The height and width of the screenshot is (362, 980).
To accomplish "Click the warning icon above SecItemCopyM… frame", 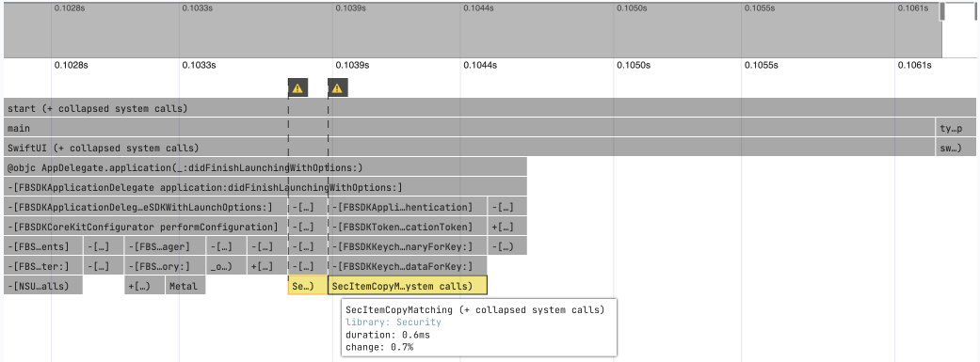I will pos(338,88).
